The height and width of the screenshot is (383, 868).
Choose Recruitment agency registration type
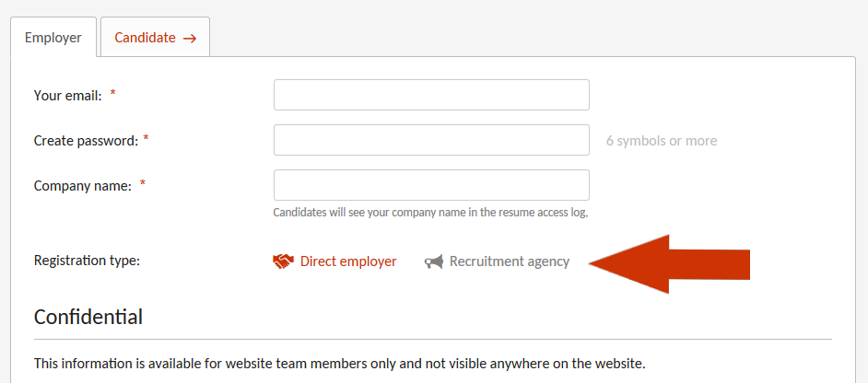pos(509,261)
